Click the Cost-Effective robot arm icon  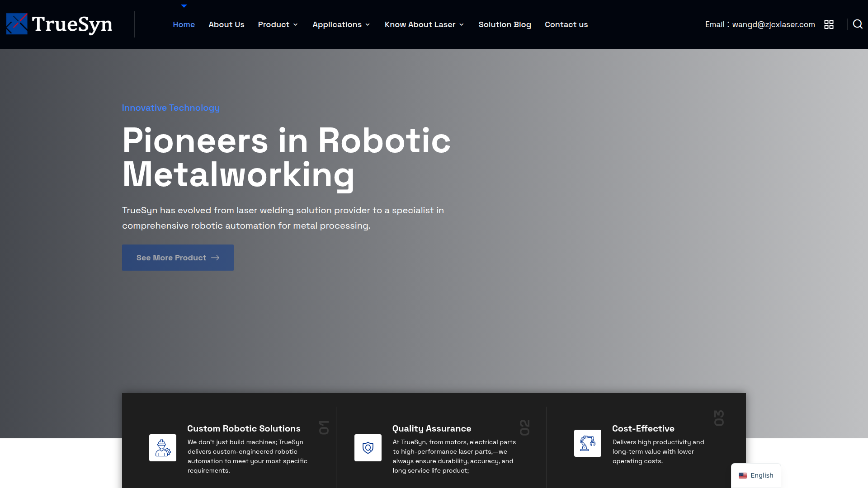pos(588,443)
